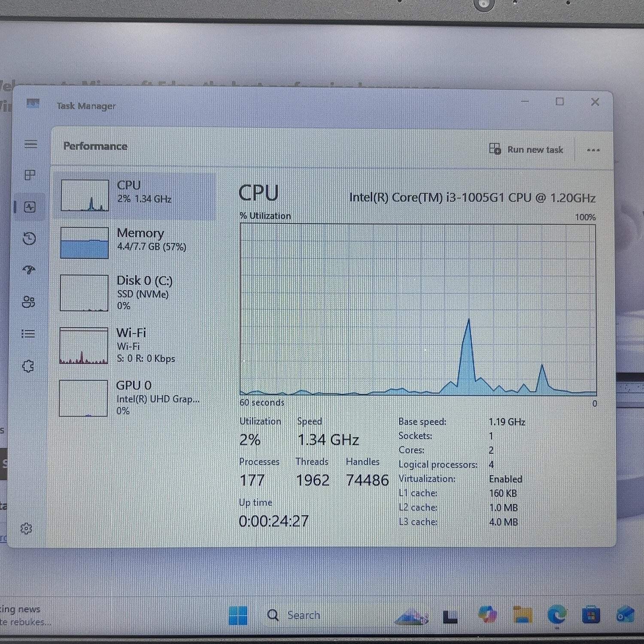This screenshot has height=644, width=644.
Task: Open the App history page icon
Action: pos(29,239)
